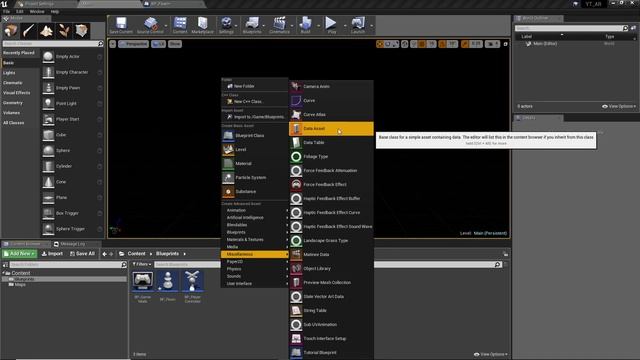Click the Particle System asset icon
Image resolution: width=640 pixels, height=360 pixels.
[x=228, y=178]
